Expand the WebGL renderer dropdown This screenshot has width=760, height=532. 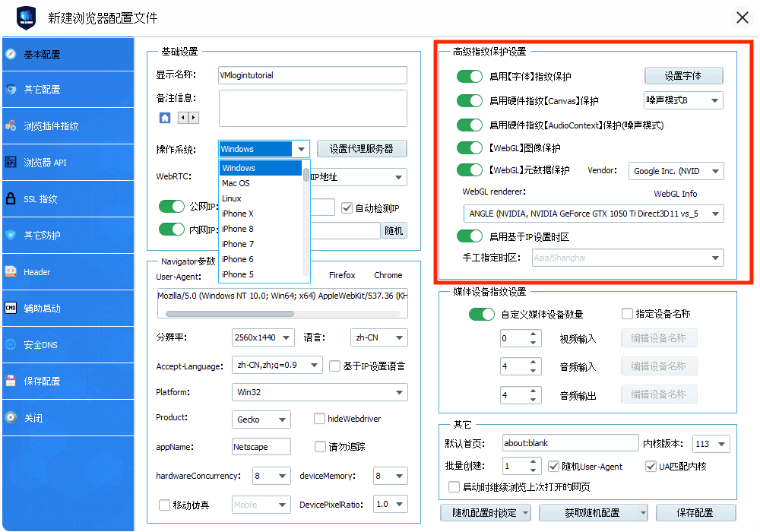(594, 214)
